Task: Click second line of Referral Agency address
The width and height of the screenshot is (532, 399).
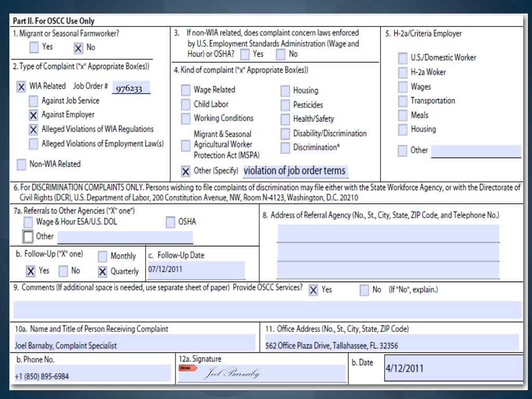Action: pos(388,252)
